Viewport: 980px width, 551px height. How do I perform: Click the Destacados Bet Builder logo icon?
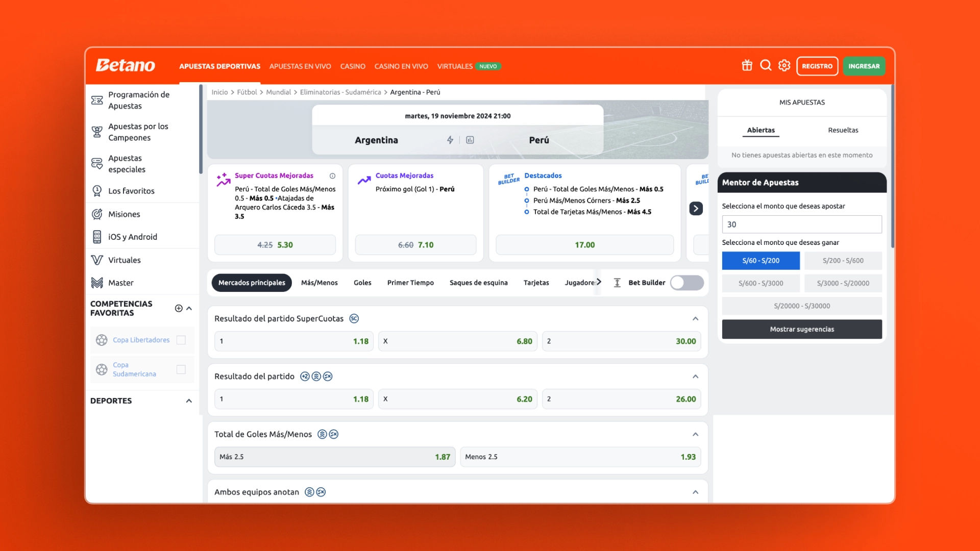[508, 179]
